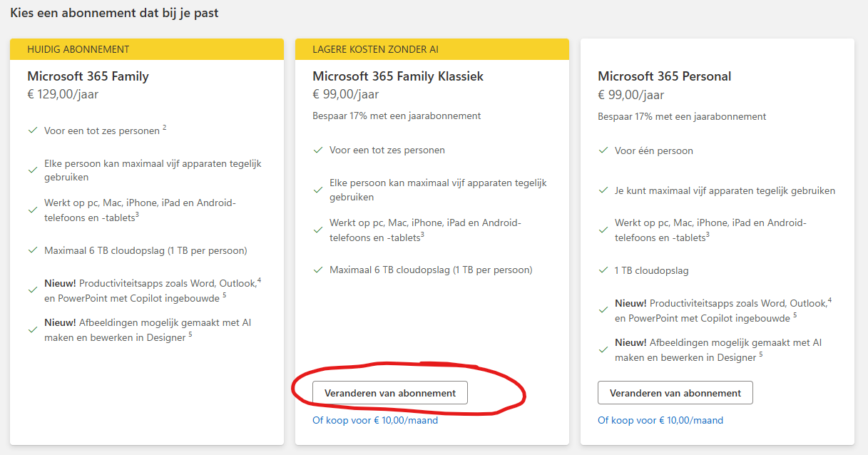Click checkmark beside 'Maximaal 6 TB cloudopslag' in Family
Image resolution: width=868 pixels, height=455 pixels.
pyautogui.click(x=32, y=250)
